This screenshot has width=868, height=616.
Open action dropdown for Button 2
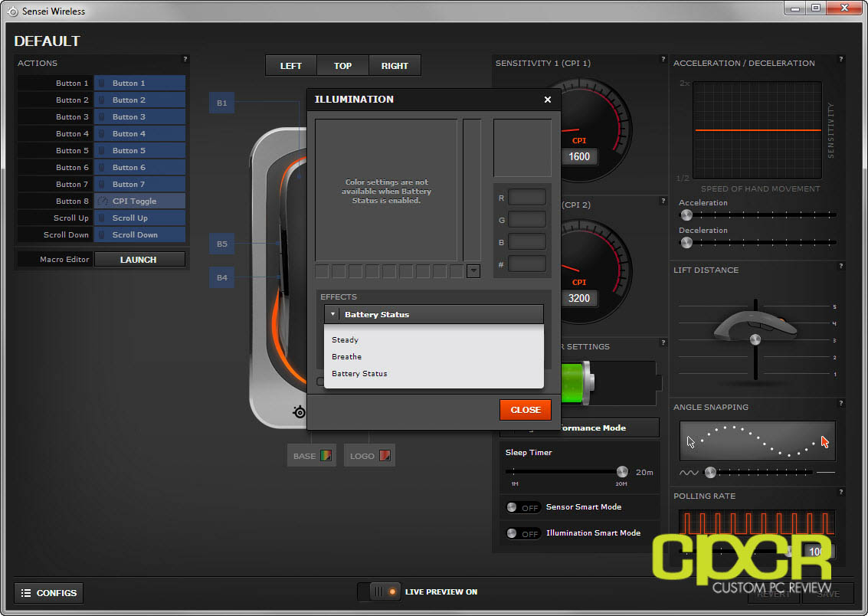click(x=139, y=100)
